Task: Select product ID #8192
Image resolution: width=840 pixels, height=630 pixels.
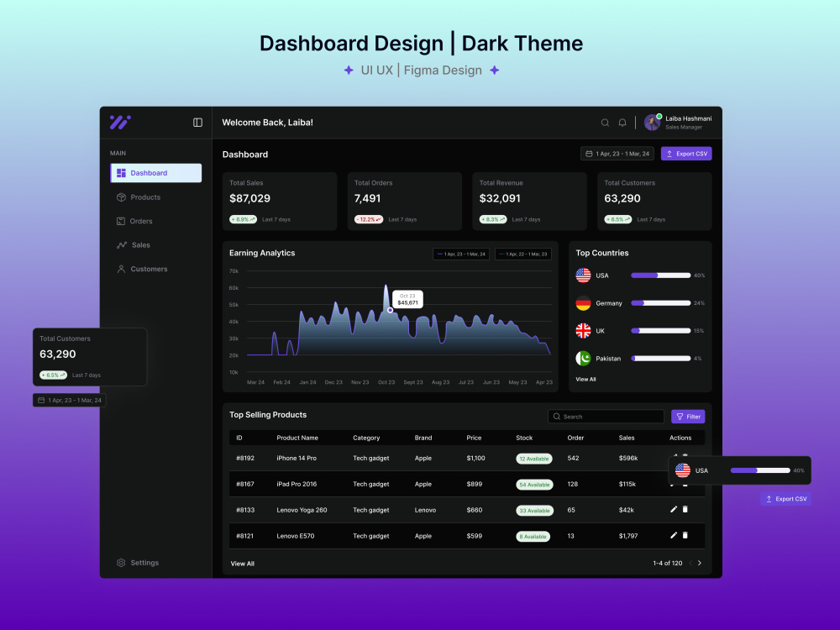Action: 244,458
